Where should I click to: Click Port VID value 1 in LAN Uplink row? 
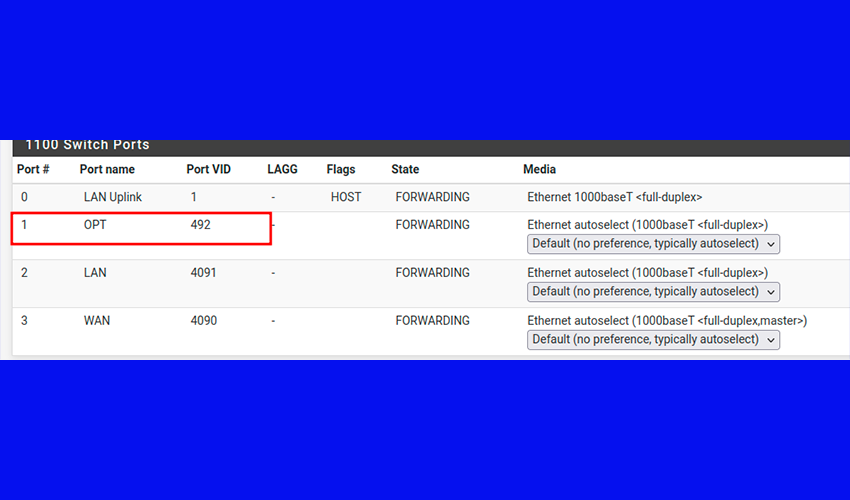[194, 197]
